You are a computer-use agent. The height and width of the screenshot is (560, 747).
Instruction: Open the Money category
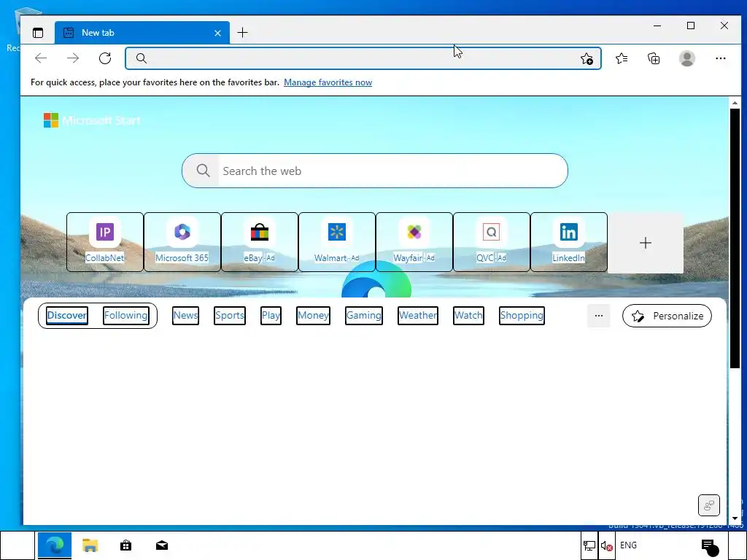pos(313,316)
